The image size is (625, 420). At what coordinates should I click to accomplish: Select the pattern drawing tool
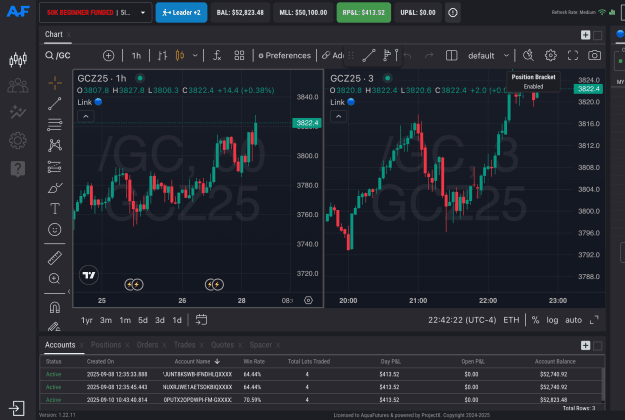(55, 145)
